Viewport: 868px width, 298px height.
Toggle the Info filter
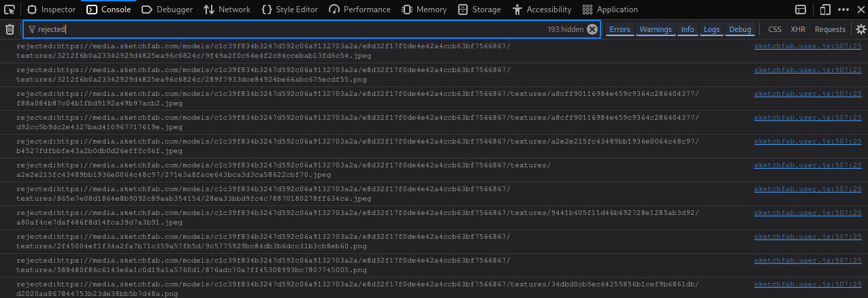point(688,29)
